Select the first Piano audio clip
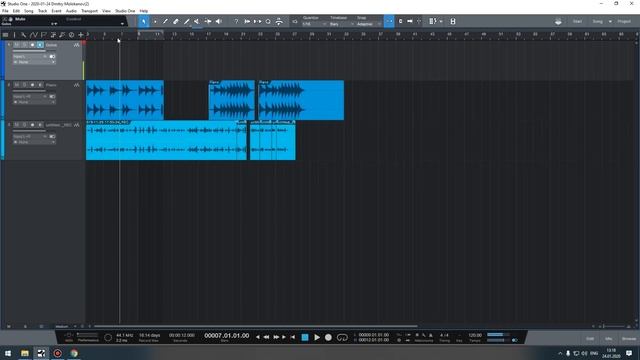 tap(125, 100)
